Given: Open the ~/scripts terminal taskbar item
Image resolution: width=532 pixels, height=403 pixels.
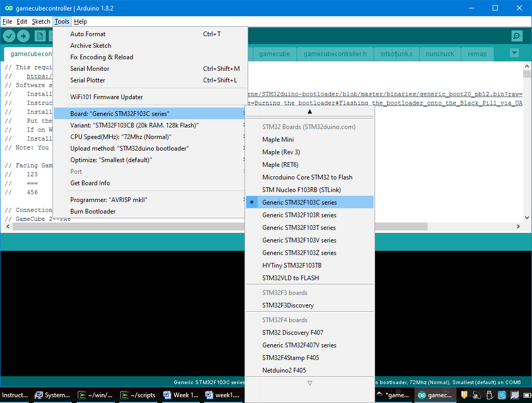Looking at the screenshot, I should click(x=139, y=395).
